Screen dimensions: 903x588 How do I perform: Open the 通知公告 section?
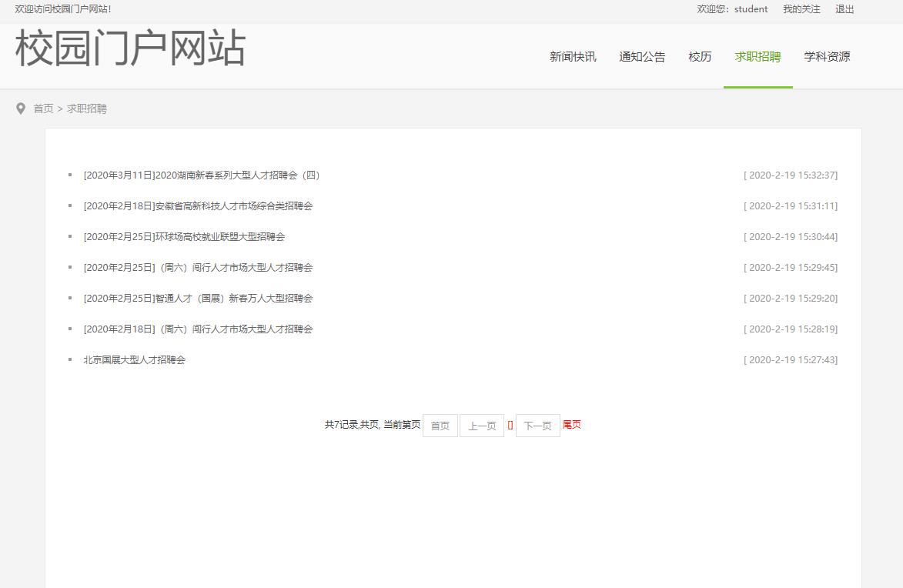pyautogui.click(x=643, y=56)
